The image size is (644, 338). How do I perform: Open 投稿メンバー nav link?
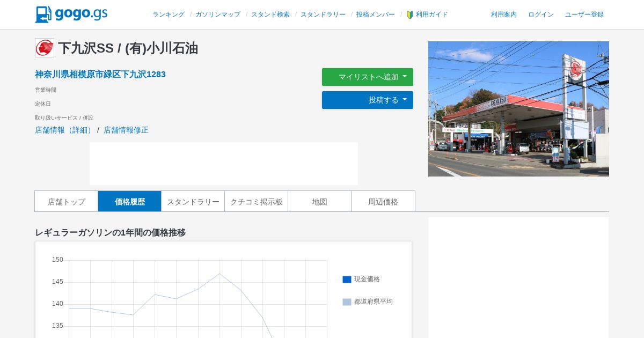[x=376, y=14]
